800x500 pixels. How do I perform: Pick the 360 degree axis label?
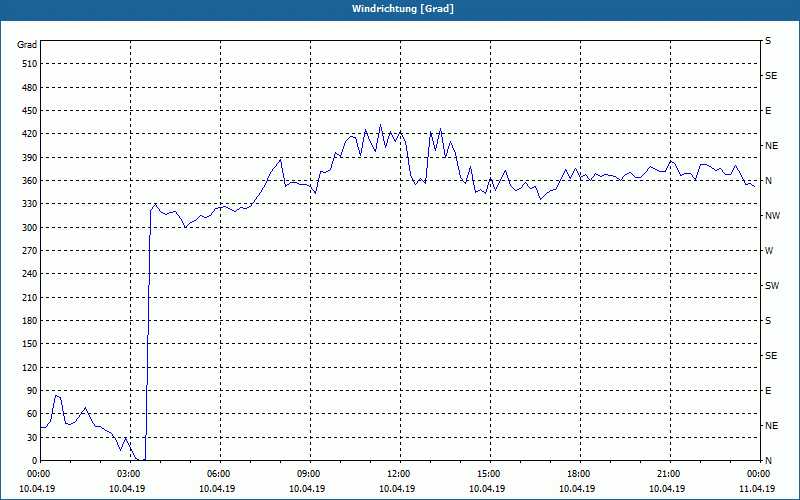(x=30, y=181)
